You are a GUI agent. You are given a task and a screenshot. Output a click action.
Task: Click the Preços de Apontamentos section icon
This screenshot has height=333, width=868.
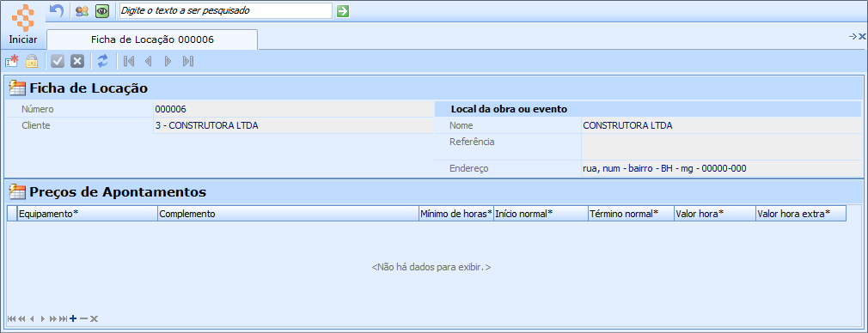click(x=18, y=192)
